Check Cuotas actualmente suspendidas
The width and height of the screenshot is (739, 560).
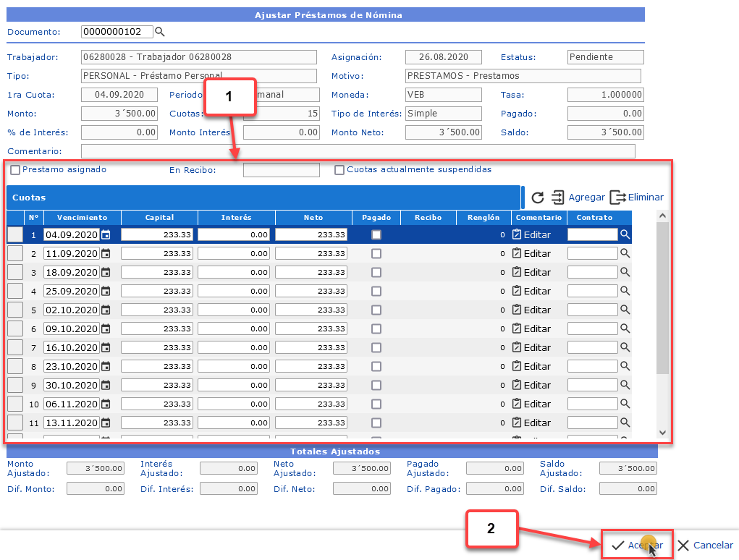(x=339, y=170)
